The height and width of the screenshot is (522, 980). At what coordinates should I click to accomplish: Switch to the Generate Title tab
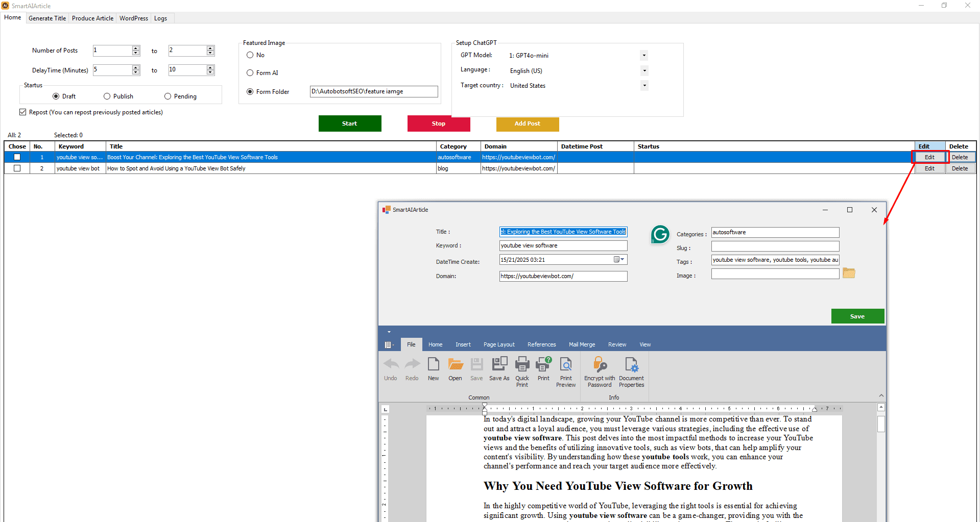tap(47, 18)
